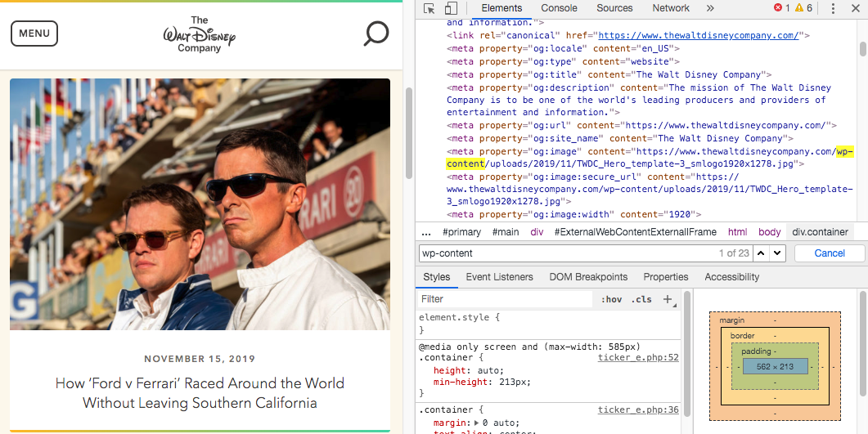Open the Event Listeners tab
The width and height of the screenshot is (868, 434).
(x=499, y=277)
